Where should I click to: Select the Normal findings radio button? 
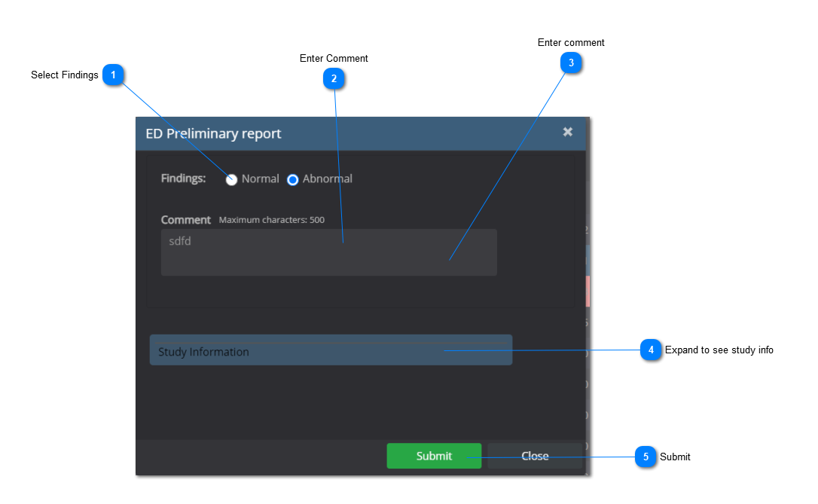(x=232, y=179)
